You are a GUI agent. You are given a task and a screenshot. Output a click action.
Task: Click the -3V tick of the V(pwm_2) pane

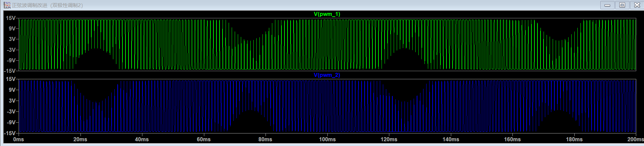click(x=11, y=111)
